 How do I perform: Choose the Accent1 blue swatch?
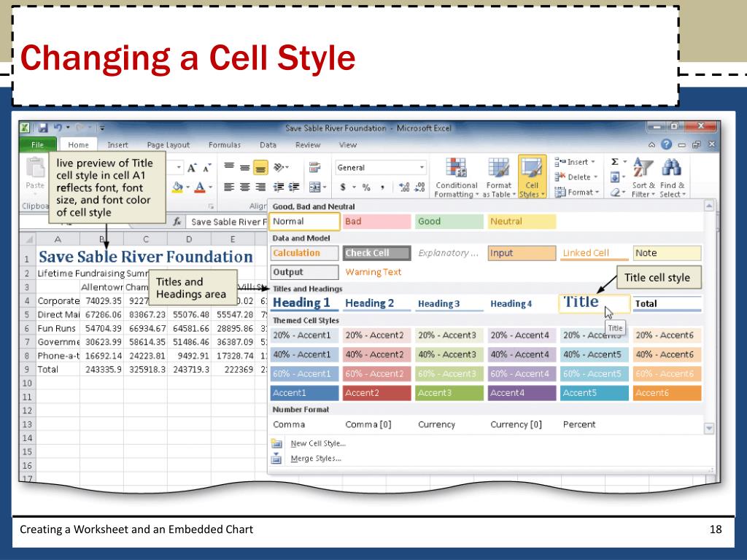[304, 393]
